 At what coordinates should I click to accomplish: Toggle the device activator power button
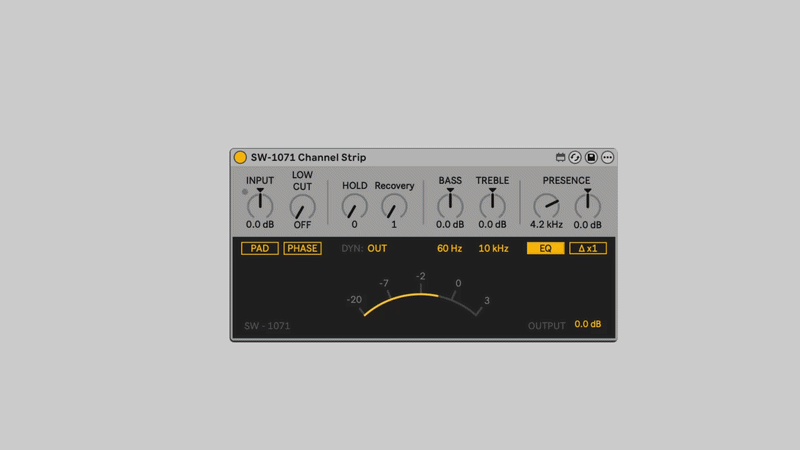coord(240,157)
